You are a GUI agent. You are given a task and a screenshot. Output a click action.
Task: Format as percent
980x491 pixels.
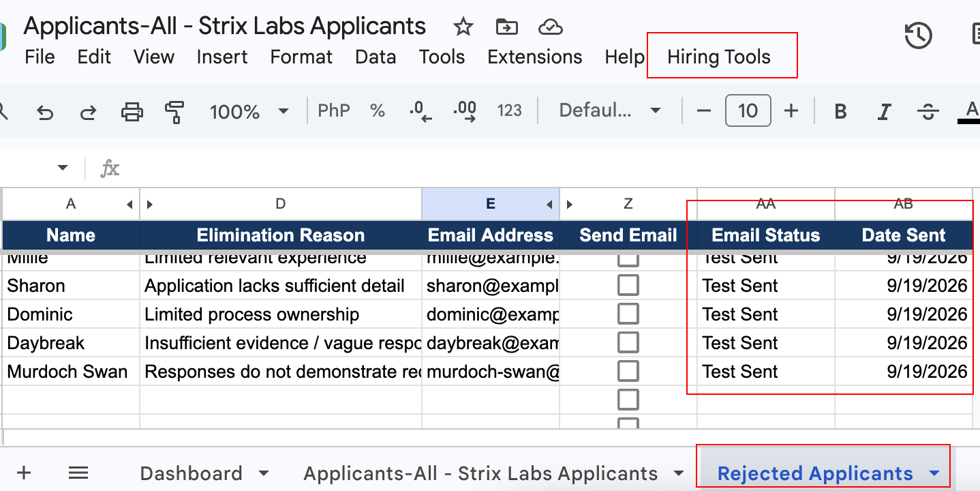[x=378, y=110]
